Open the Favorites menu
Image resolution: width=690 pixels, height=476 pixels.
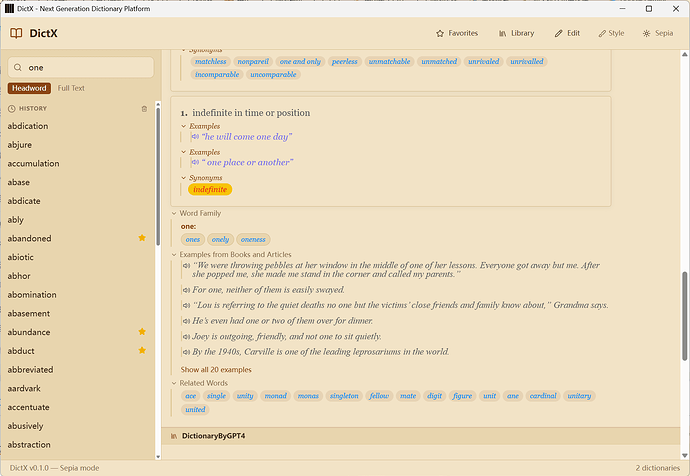(x=457, y=33)
